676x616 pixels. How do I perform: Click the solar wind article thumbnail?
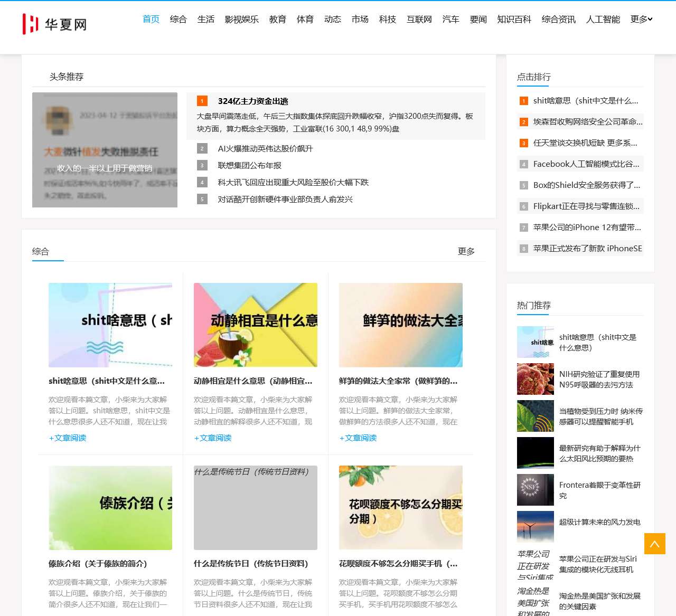point(536,453)
